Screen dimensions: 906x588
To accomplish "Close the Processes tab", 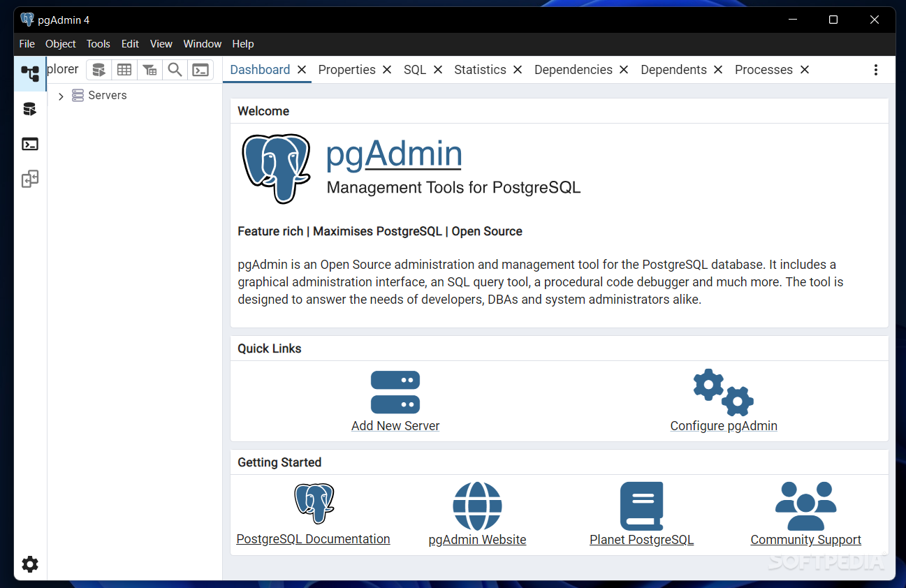I will [805, 70].
